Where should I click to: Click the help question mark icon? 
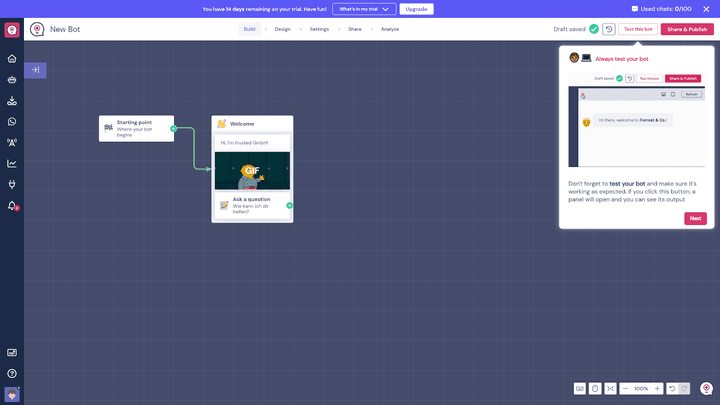[12, 373]
